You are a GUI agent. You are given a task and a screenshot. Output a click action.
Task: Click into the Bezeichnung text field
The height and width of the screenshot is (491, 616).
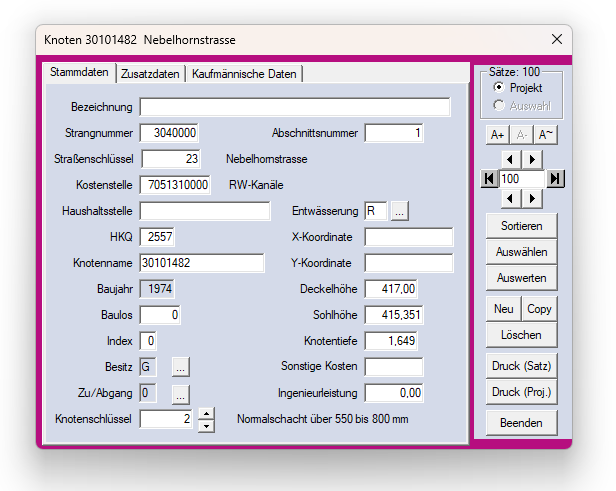coord(294,107)
